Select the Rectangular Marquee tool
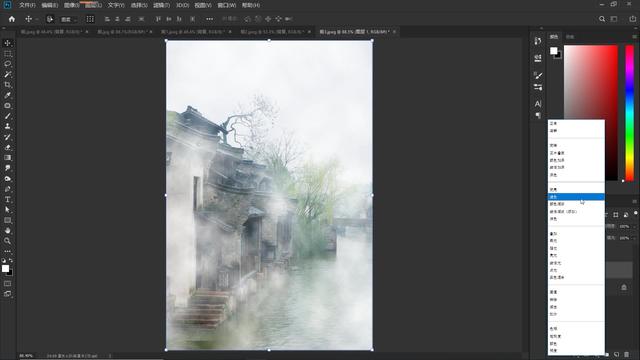Viewport: 640px width, 360px height. 7,54
